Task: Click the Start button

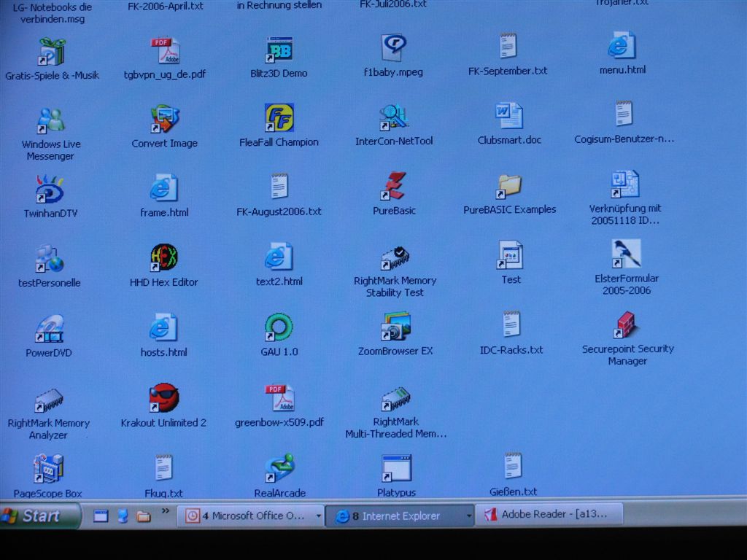Action: click(39, 516)
